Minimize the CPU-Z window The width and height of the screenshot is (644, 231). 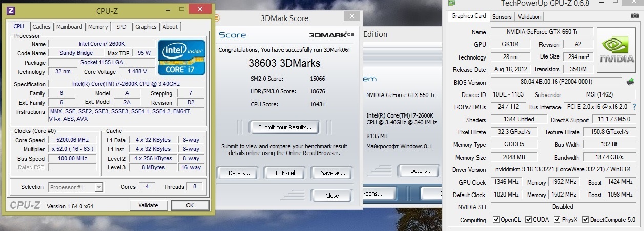coord(167,10)
